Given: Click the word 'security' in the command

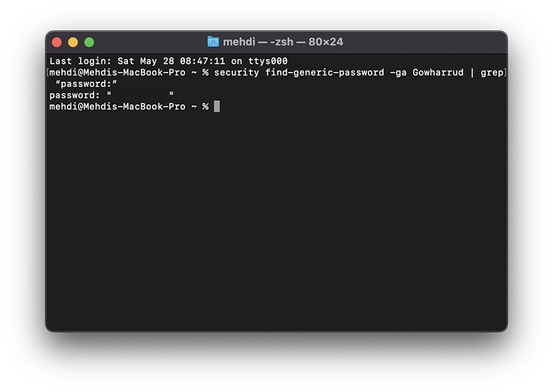Looking at the screenshot, I should pyautogui.click(x=236, y=73).
